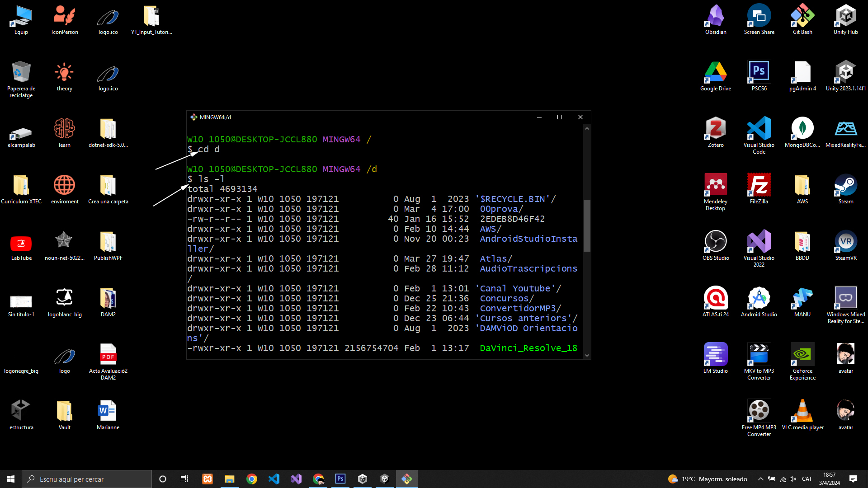868x488 pixels.
Task: Click the Visual Studio Code taskbar icon
Action: 274,479
